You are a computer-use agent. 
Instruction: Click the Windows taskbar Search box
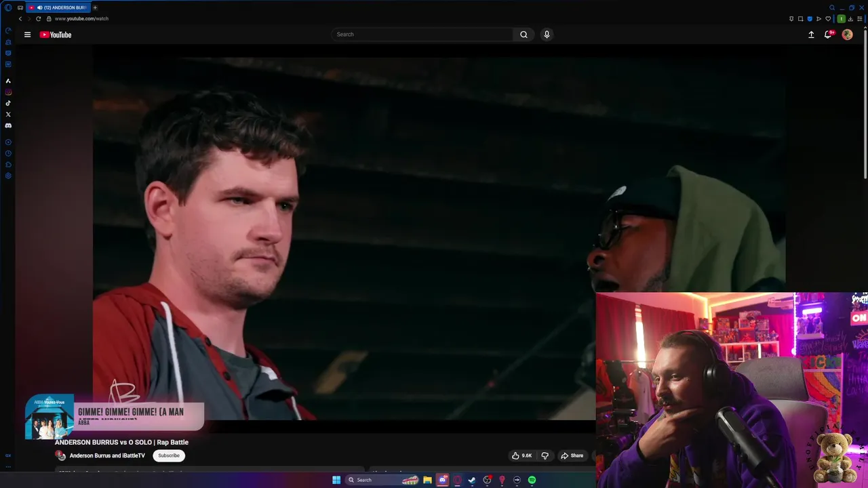381,480
